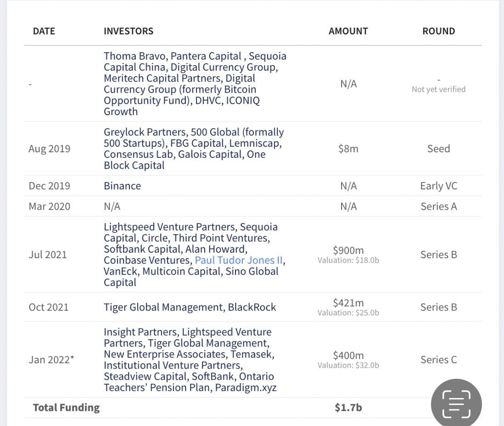The width and height of the screenshot is (504, 426).
Task: Click the Not yet verified label
Action: click(x=438, y=89)
